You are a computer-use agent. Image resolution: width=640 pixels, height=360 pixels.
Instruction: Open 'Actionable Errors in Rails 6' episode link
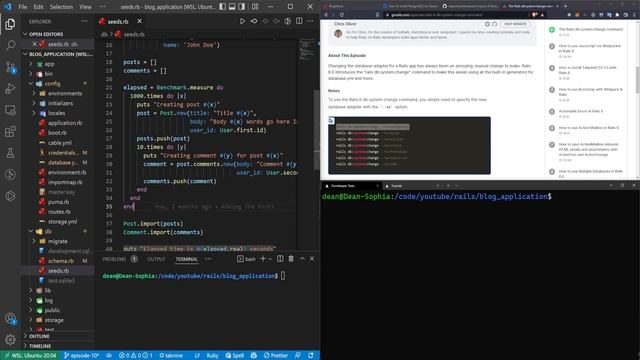tap(581, 111)
